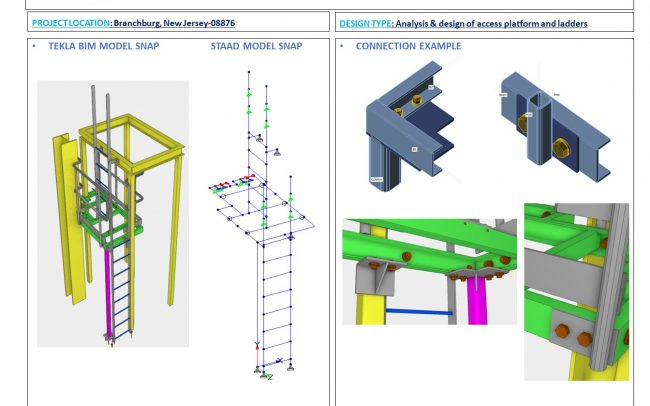The width and height of the screenshot is (650, 406).
Task: Click the red member marks on STAAD platform
Action: click(x=231, y=185)
